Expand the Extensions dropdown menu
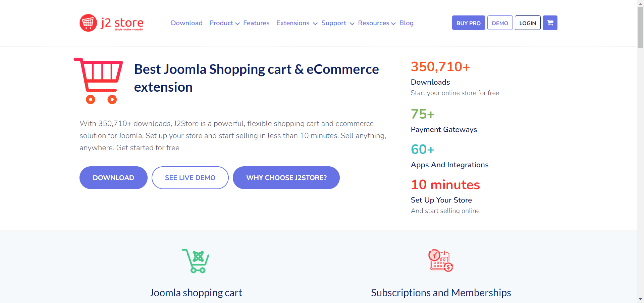This screenshot has height=303, width=644. (x=297, y=23)
